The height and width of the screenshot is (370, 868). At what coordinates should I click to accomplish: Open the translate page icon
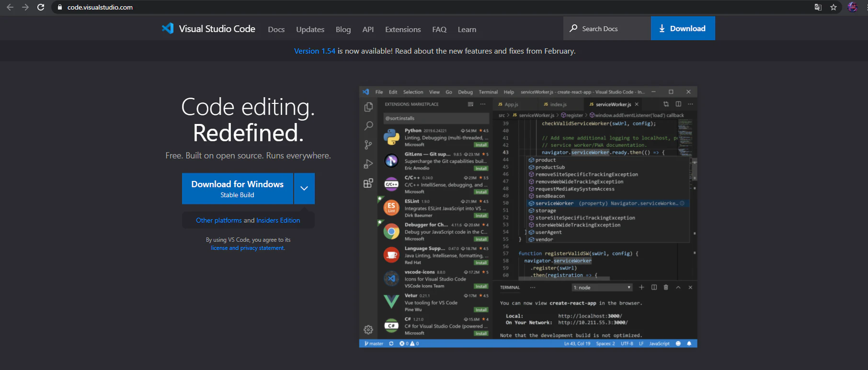tap(818, 7)
